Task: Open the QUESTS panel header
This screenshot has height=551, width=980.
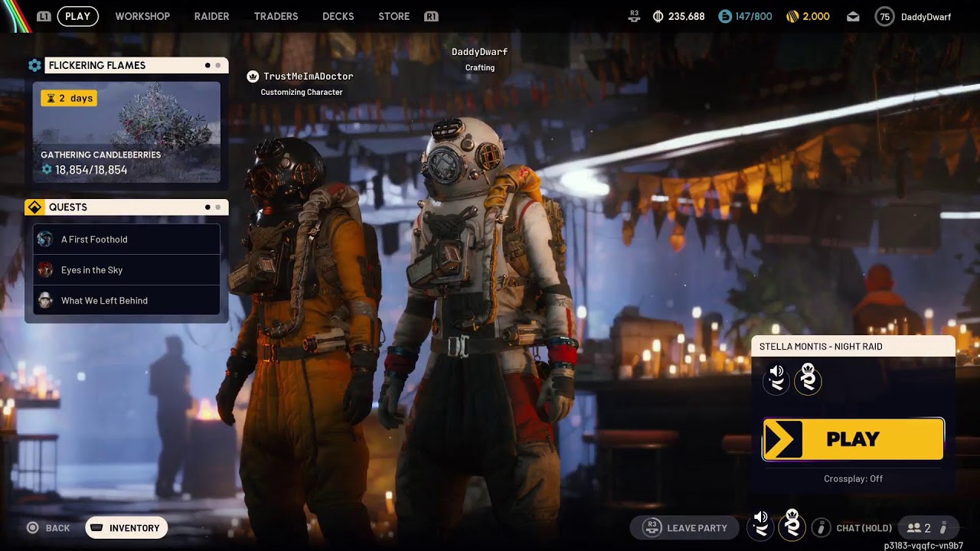Action: (x=136, y=207)
